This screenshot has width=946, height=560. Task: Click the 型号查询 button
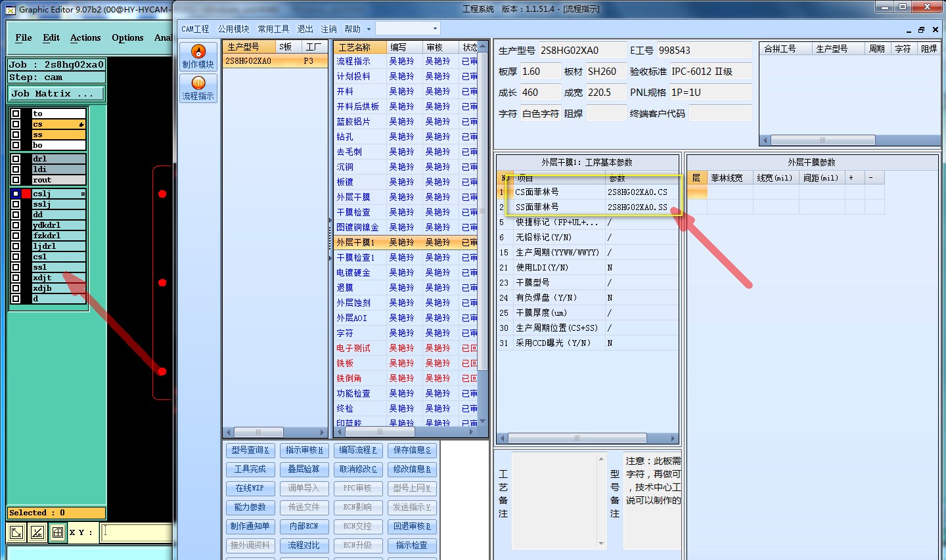[250, 450]
